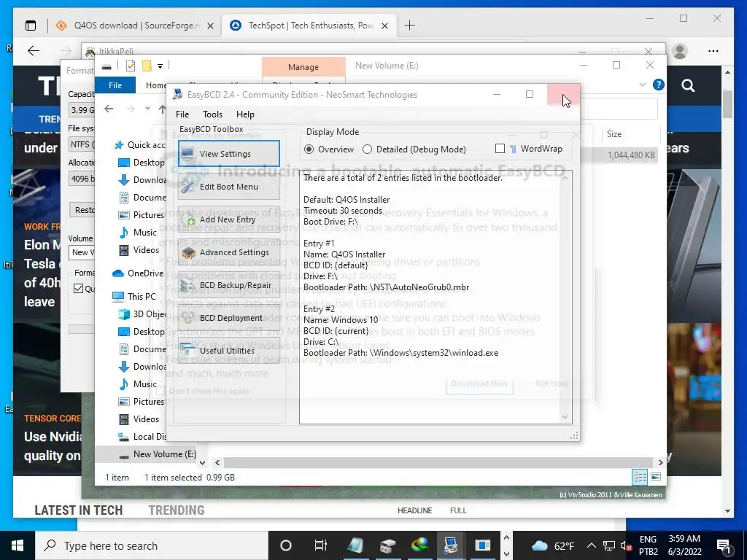The height and width of the screenshot is (560, 747).
Task: Open View Settings in EasyBCD Toolbox
Action: point(228,154)
